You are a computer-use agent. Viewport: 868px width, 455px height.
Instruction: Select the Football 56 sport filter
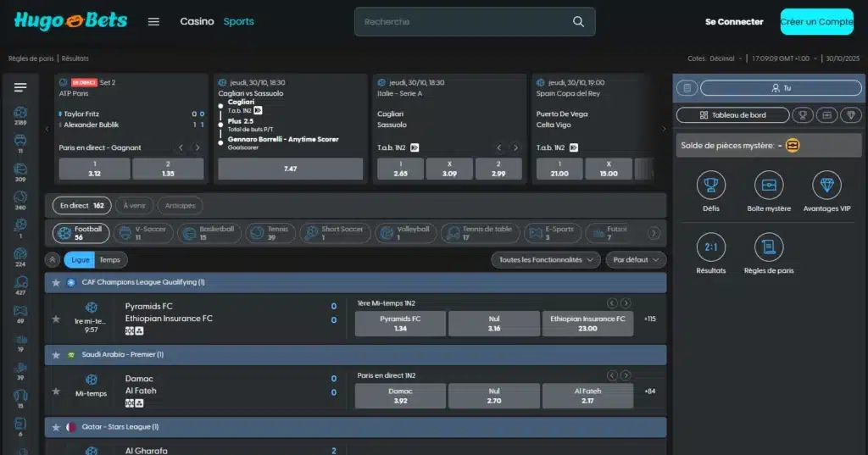click(x=81, y=233)
